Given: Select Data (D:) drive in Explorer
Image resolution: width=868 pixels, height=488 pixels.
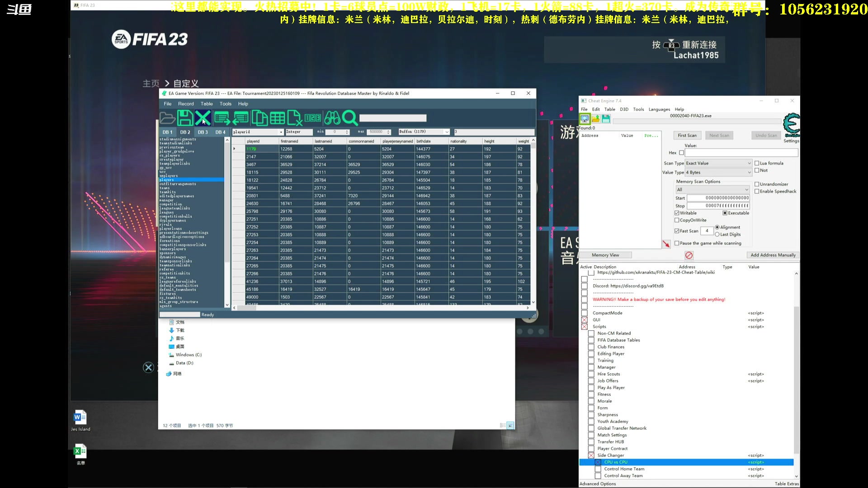Looking at the screenshot, I should pos(181,363).
